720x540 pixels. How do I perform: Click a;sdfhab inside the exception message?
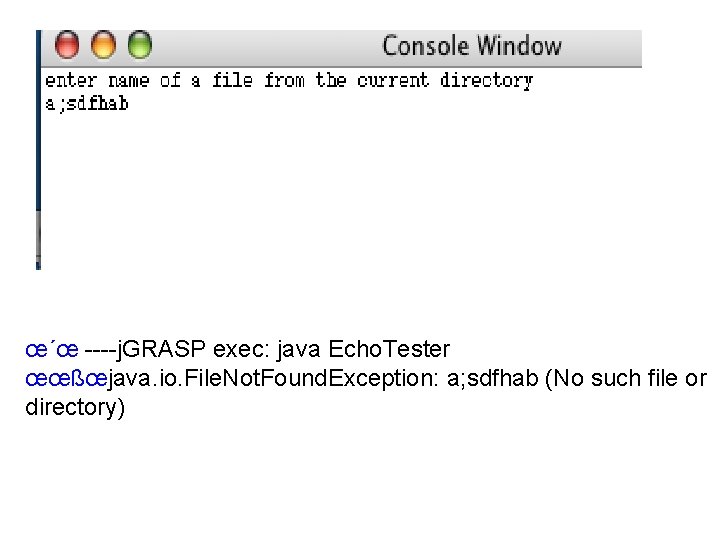point(492,379)
